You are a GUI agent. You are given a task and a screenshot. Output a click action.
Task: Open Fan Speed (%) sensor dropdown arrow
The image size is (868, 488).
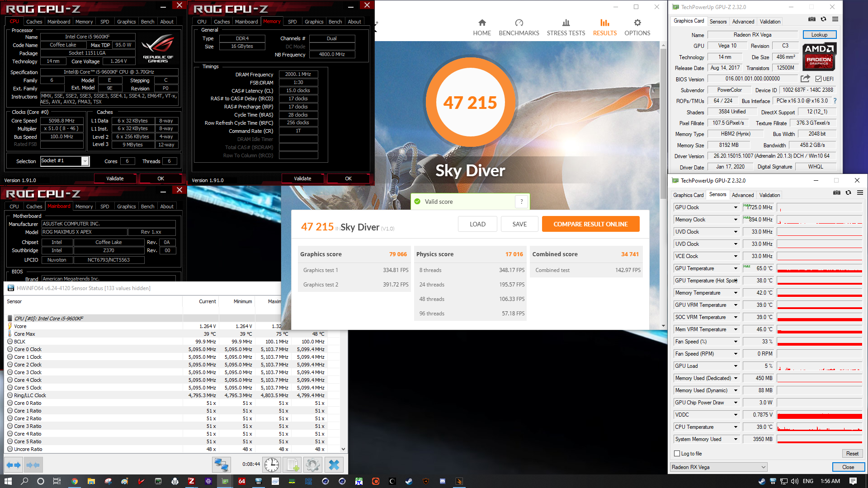click(736, 342)
